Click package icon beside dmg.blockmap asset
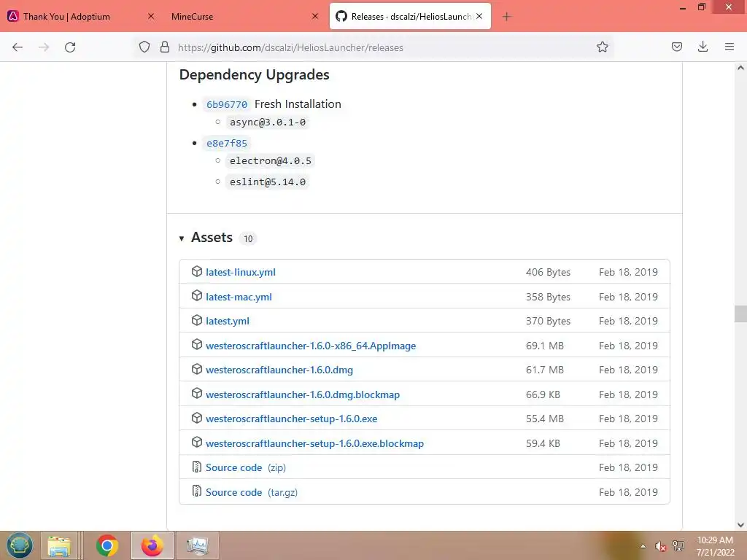Screen dimensions: 747x560 pyautogui.click(x=197, y=394)
